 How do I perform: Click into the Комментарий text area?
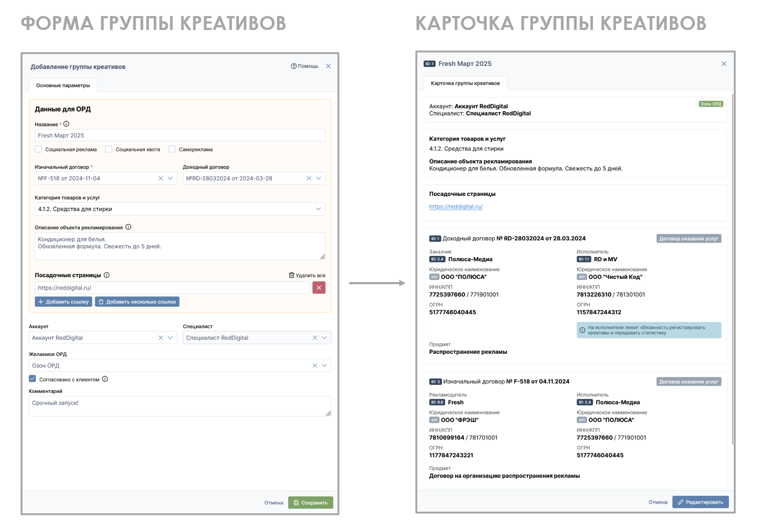point(179,406)
